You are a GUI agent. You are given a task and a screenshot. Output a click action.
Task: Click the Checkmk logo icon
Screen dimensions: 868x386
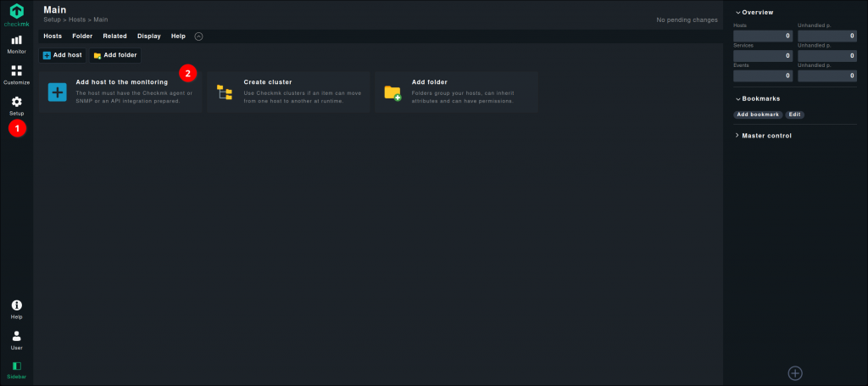click(16, 12)
